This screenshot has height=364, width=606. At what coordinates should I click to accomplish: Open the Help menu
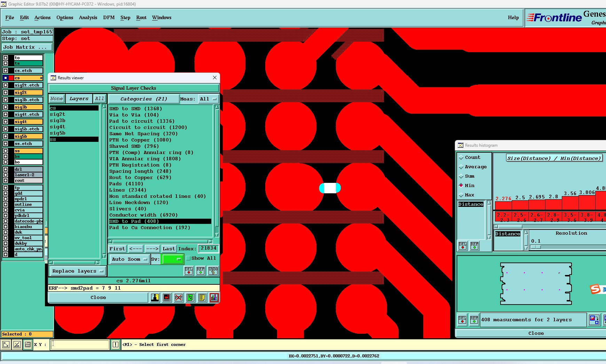[x=513, y=18]
